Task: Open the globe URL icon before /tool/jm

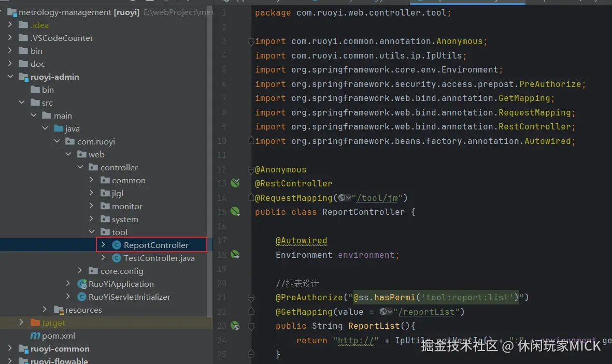Action: pyautogui.click(x=344, y=198)
